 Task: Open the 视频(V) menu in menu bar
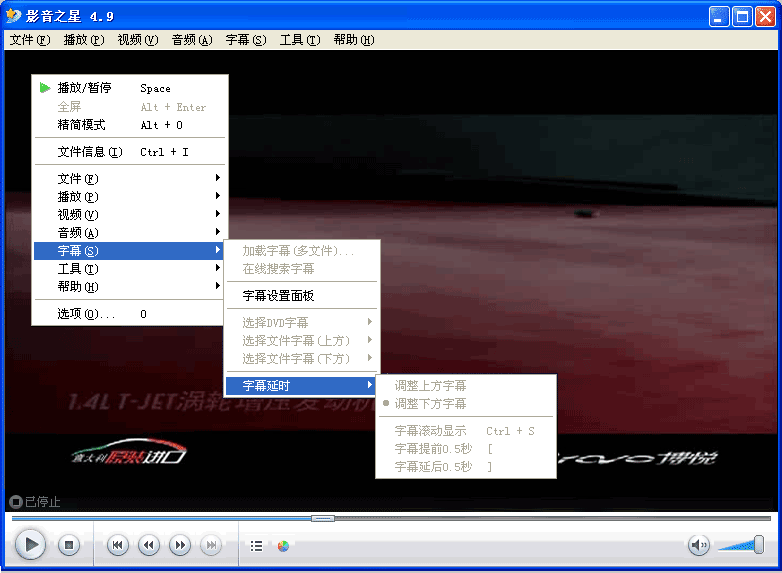pos(138,40)
